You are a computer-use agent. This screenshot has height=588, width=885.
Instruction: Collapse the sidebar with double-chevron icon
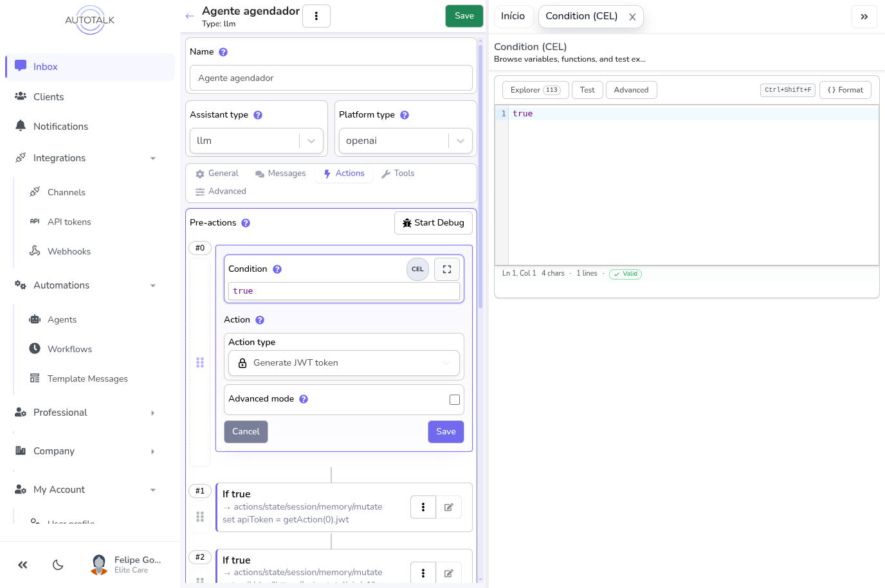(x=23, y=565)
